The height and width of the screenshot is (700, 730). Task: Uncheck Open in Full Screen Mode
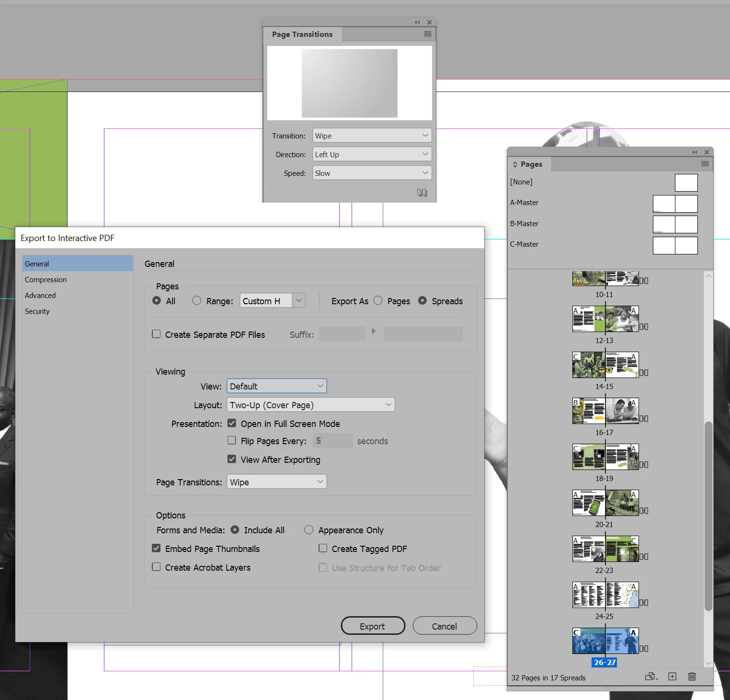[232, 423]
